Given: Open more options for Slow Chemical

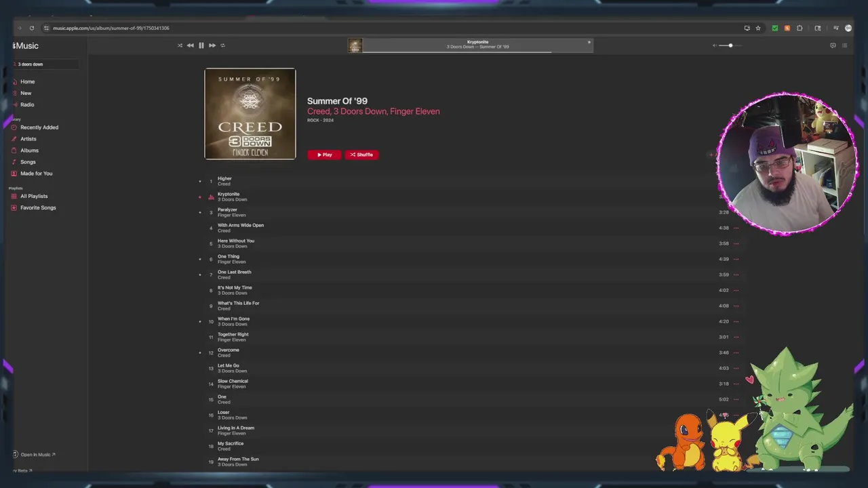Looking at the screenshot, I should 736,384.
